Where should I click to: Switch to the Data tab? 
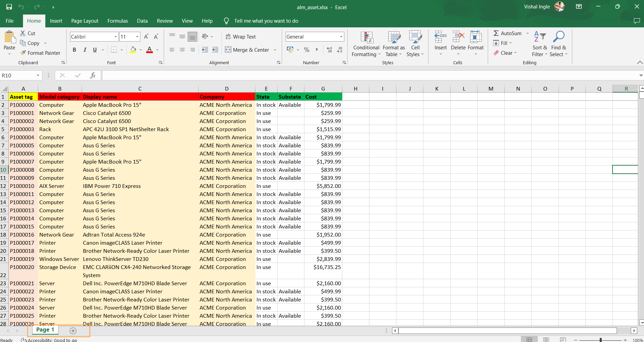tap(142, 21)
